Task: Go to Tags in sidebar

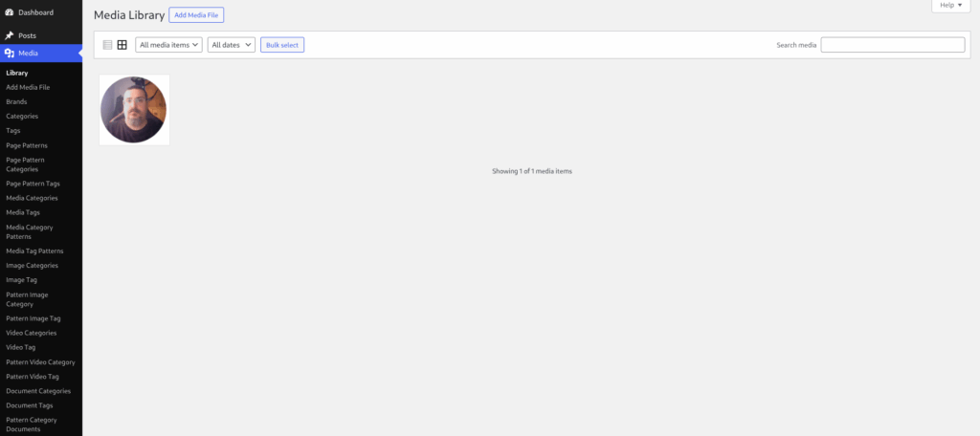Action: [13, 131]
